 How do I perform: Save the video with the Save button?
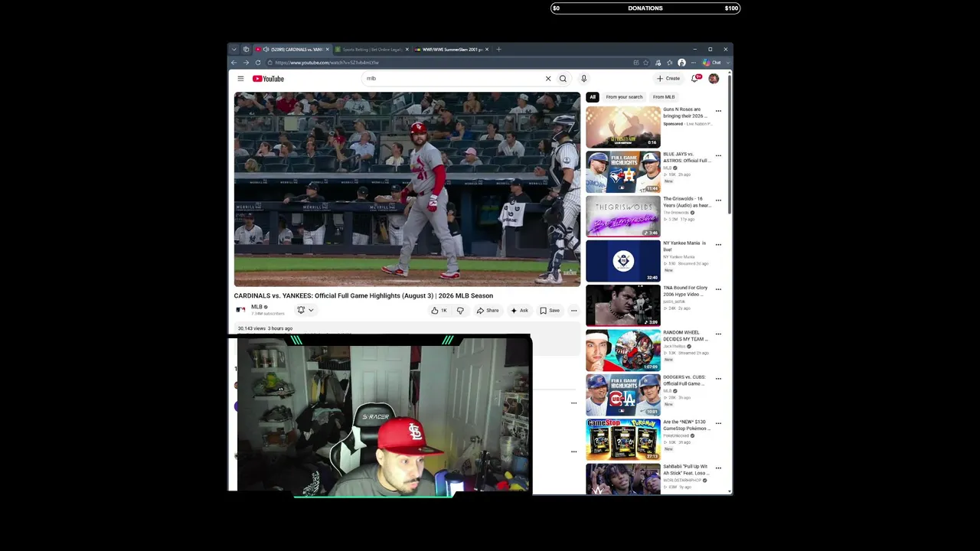[x=550, y=311]
